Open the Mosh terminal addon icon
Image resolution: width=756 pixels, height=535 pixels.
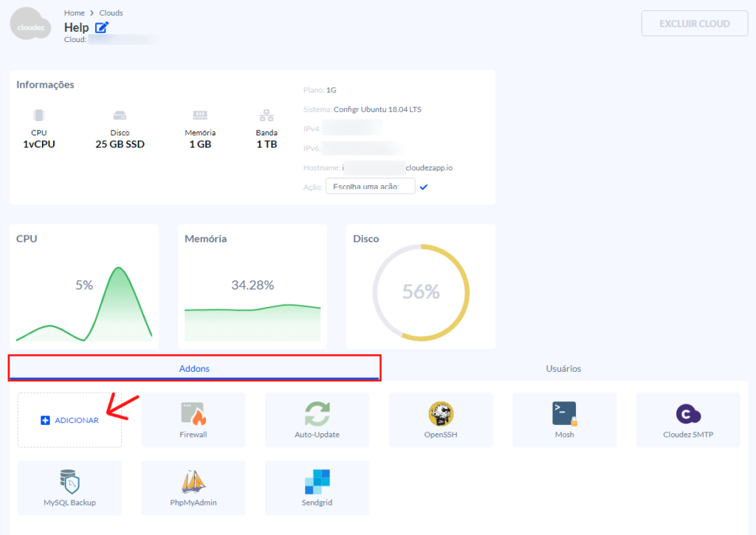(x=564, y=414)
